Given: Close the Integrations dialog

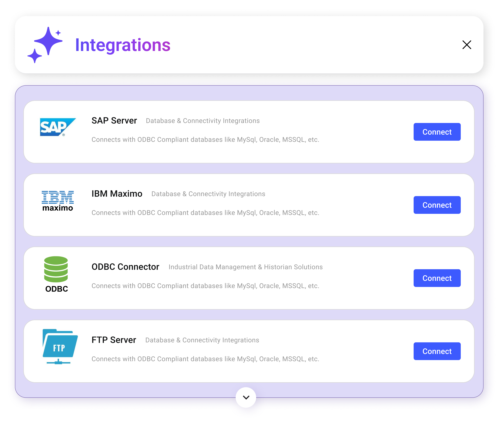Looking at the screenshot, I should pos(466,45).
